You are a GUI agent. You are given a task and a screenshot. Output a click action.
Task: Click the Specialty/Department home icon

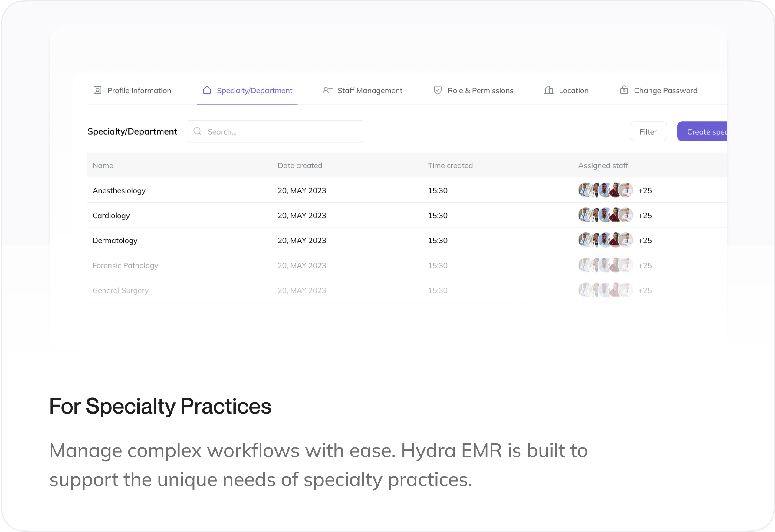[207, 90]
